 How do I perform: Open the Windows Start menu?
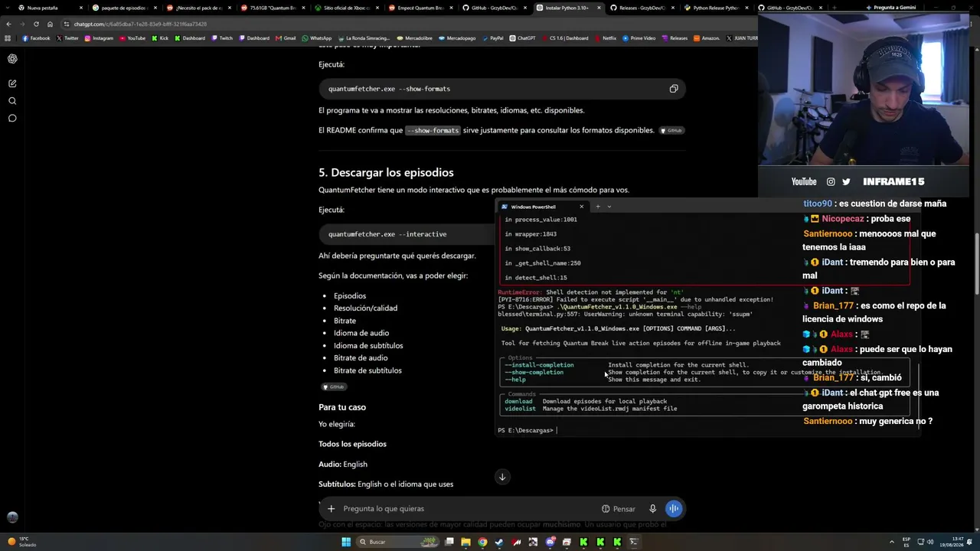pyautogui.click(x=346, y=542)
